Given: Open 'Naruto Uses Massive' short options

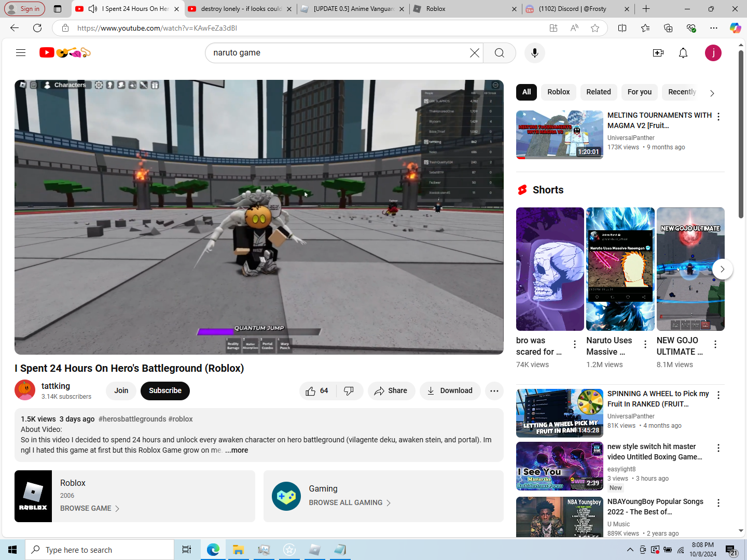Looking at the screenshot, I should 645,344.
